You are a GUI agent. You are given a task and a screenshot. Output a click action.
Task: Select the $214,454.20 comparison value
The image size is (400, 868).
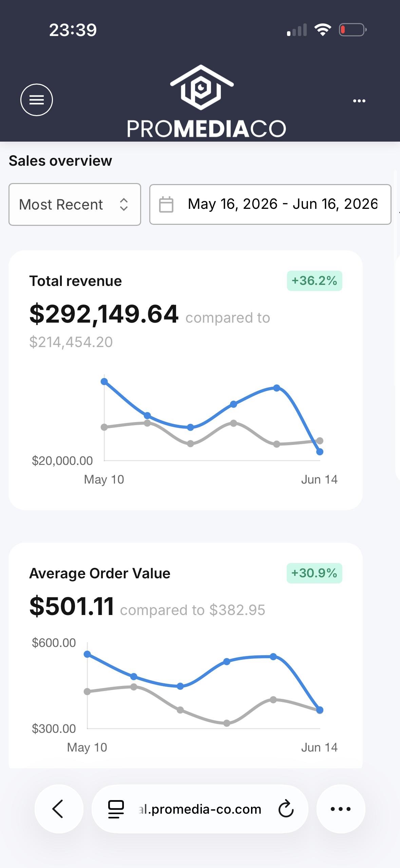tap(71, 342)
